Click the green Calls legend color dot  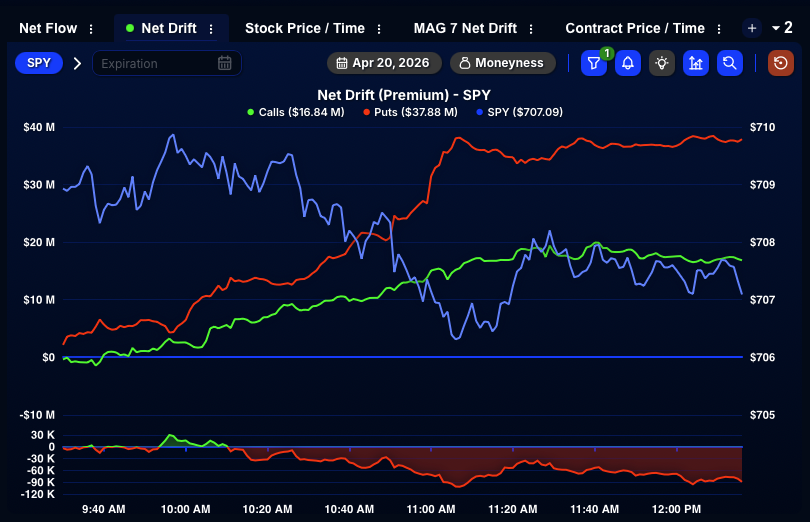coord(251,112)
